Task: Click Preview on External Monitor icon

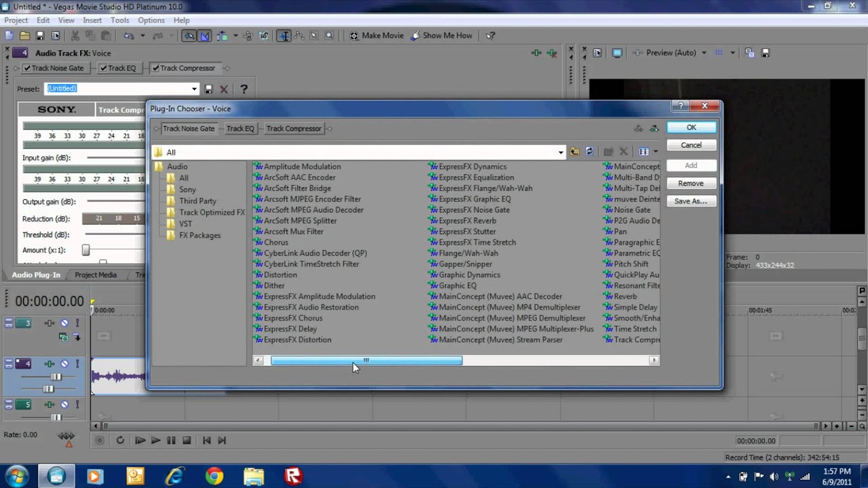Action: pyautogui.click(x=616, y=53)
